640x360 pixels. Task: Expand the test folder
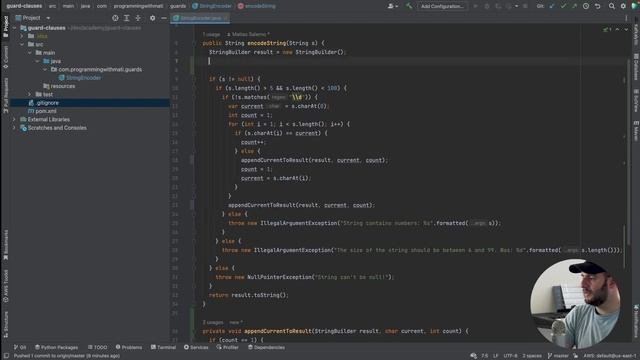(30, 94)
